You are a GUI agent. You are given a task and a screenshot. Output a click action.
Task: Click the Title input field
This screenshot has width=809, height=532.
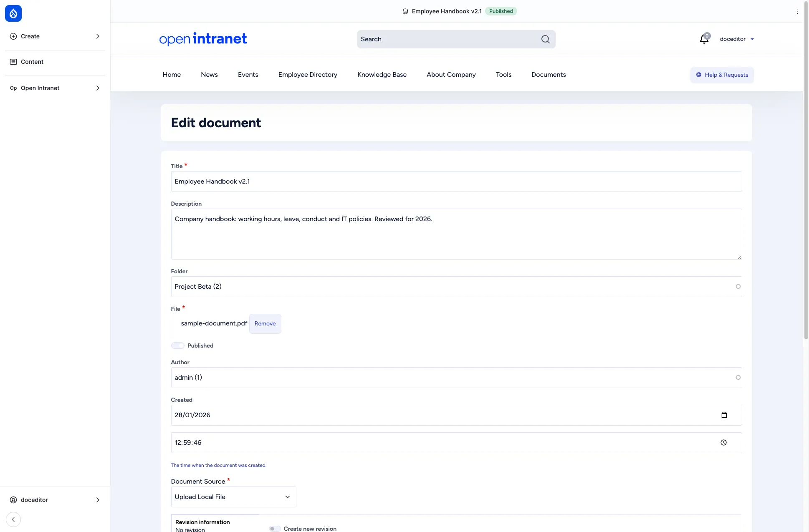tap(456, 182)
